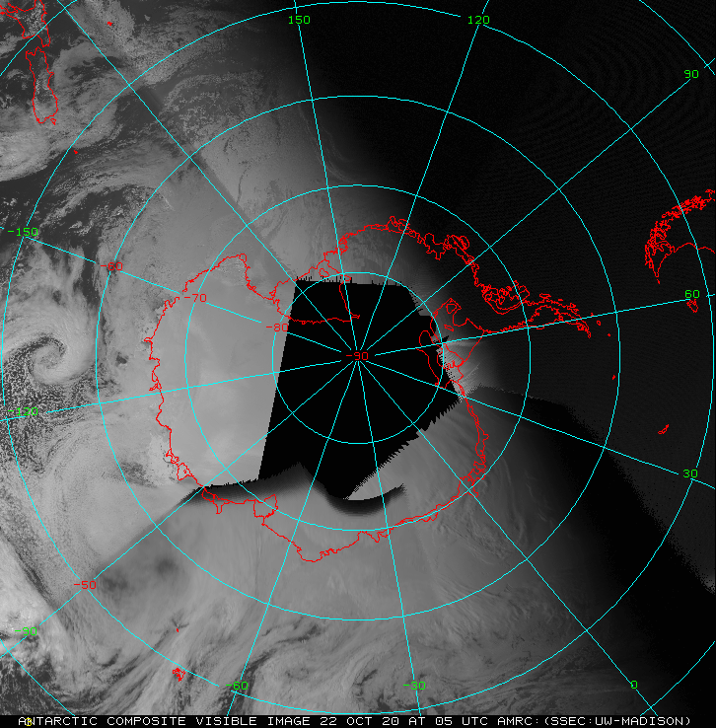Click the green 120 longitude label
716x728 pixels.
coord(478,20)
